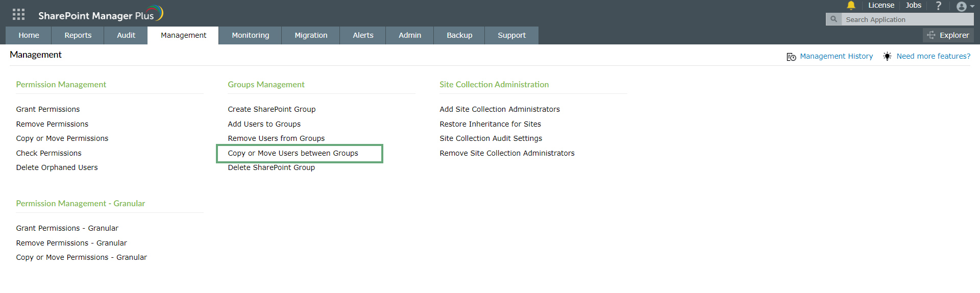
Task: Click the Management History icon
Action: [791, 57]
